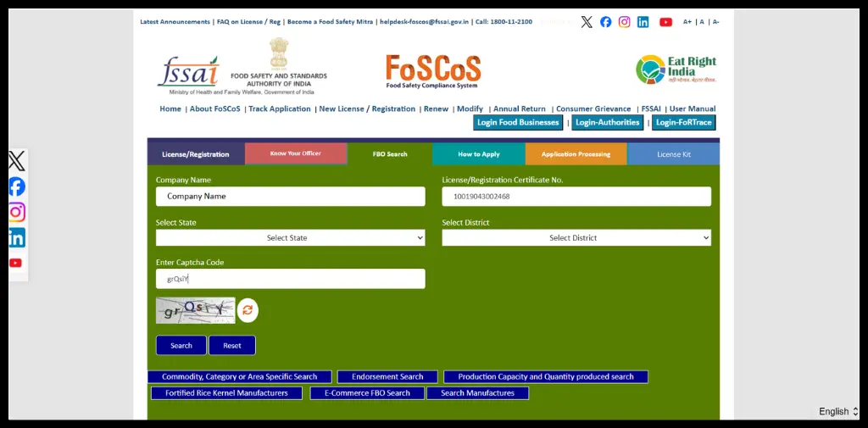The image size is (868, 428).
Task: Switch to the License/Registration tab
Action: pos(196,154)
